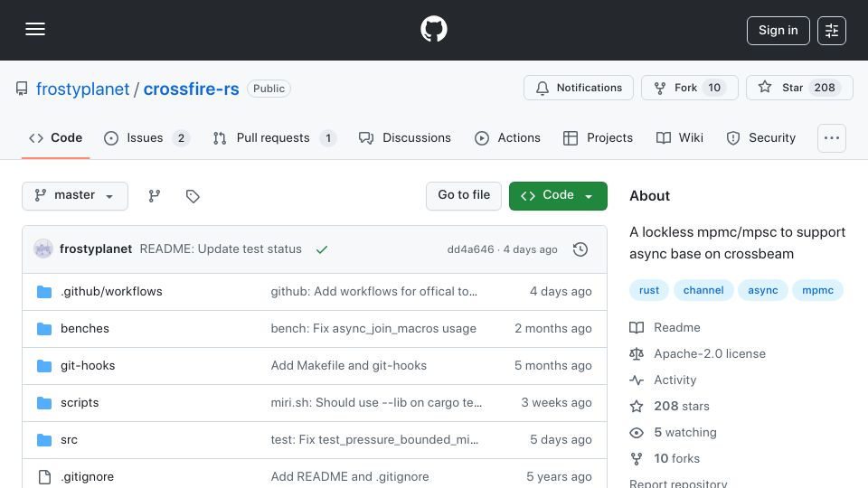Open commit test: Fix test_pressure_bounded_mi
This screenshot has height=488, width=868.
tap(374, 440)
